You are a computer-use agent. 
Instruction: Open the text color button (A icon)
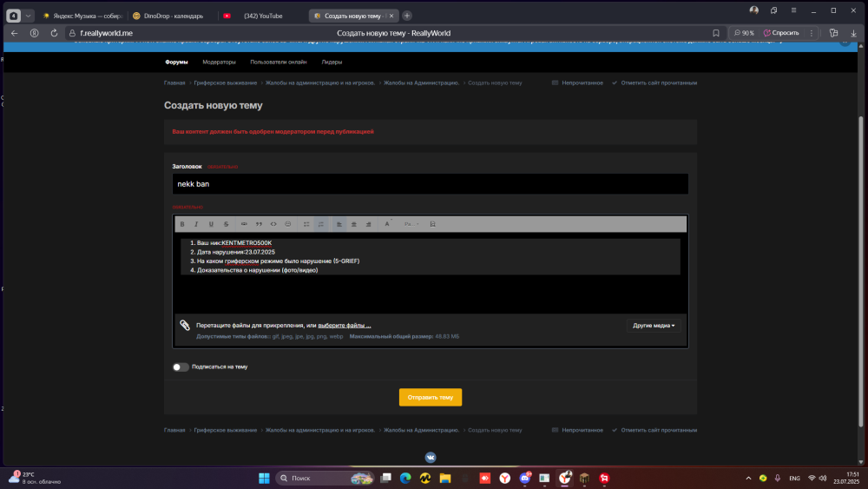pos(387,224)
